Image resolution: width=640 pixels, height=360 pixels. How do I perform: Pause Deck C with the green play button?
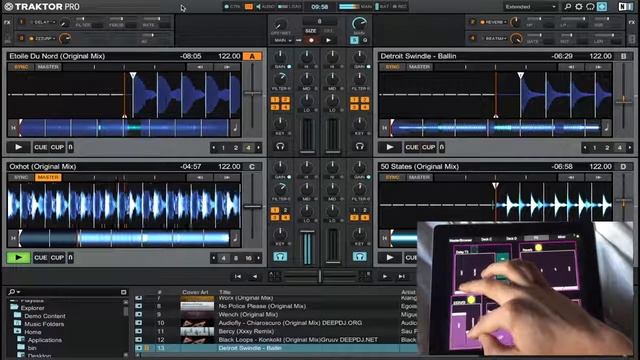pyautogui.click(x=18, y=258)
